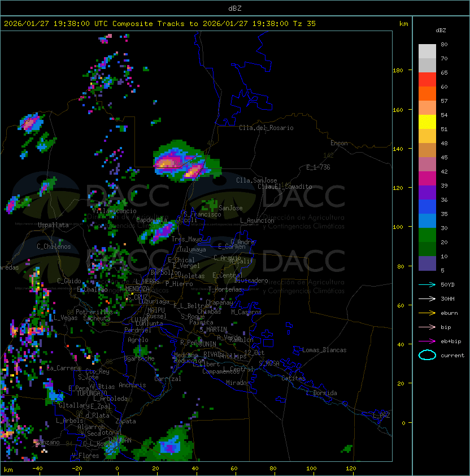This screenshot has width=470, height=476.
Task: Click the '180' tick on the vertical axis
Action: pyautogui.click(x=398, y=71)
